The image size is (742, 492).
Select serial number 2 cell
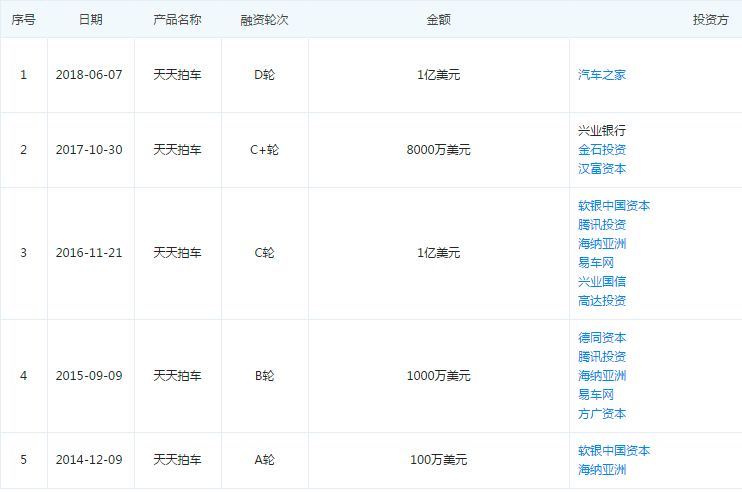23,150
